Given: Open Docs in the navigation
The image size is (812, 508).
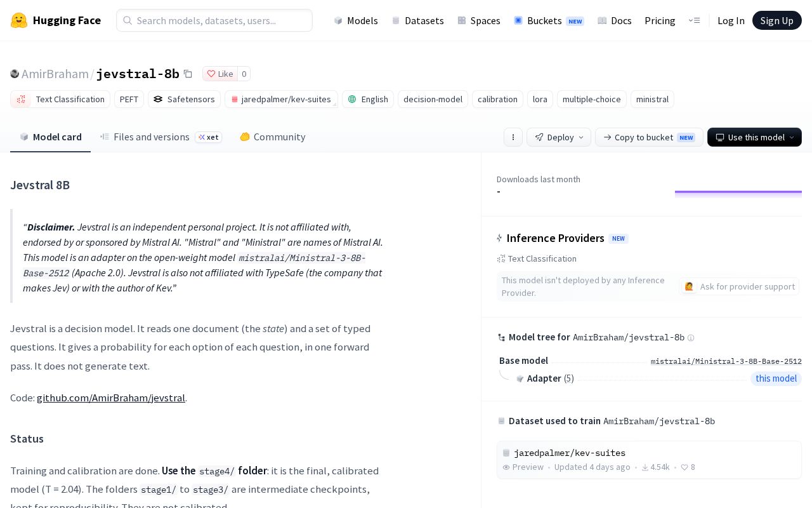Looking at the screenshot, I should coord(615,20).
